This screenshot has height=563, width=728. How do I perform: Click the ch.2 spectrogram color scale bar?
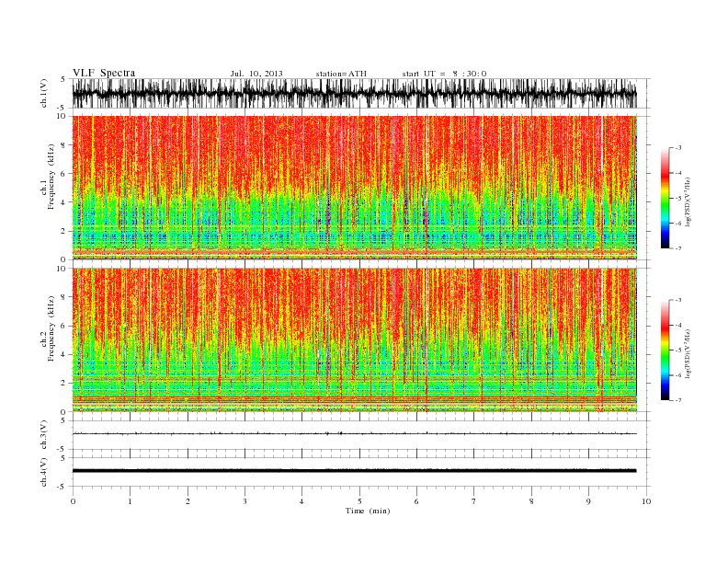click(x=665, y=350)
